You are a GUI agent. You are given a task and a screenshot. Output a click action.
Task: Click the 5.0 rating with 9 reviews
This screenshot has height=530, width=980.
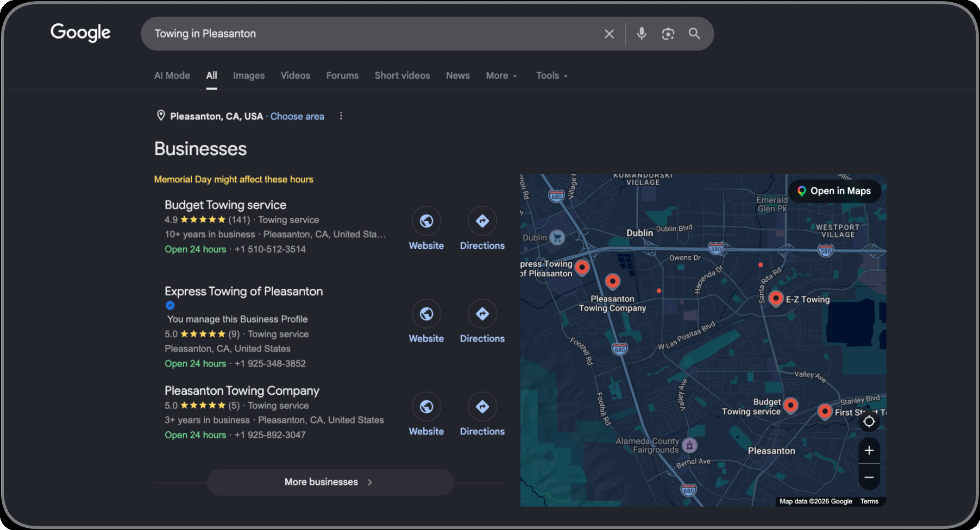[202, 334]
